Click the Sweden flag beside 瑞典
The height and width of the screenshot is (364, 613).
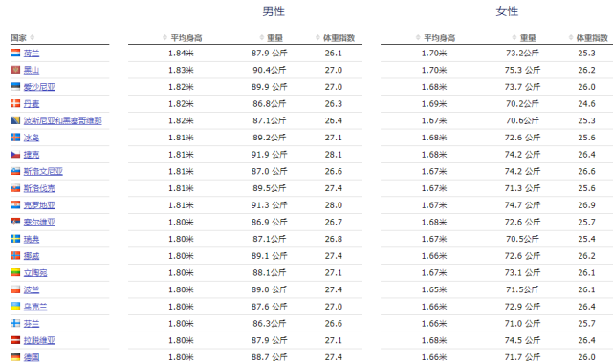pyautogui.click(x=15, y=239)
